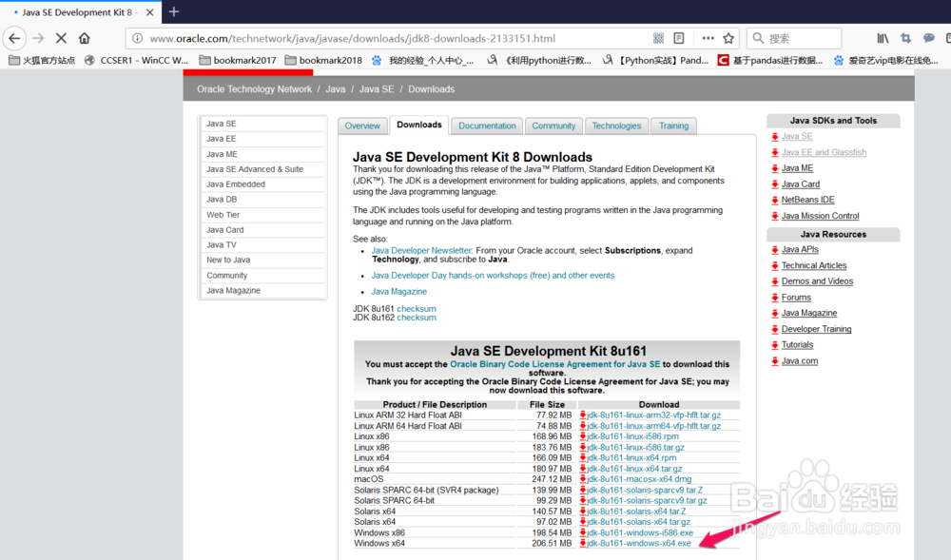Open 我的经验_个人中心 bookmark
Viewport: 951px width, 560px height.
pyautogui.click(x=423, y=60)
